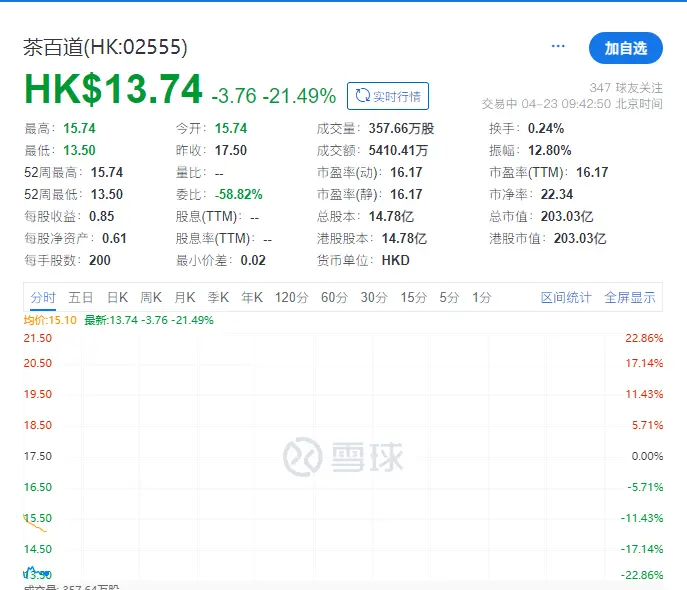Select the 120分 interval tab
Viewport: 687px width, 590px height.
pos(291,298)
